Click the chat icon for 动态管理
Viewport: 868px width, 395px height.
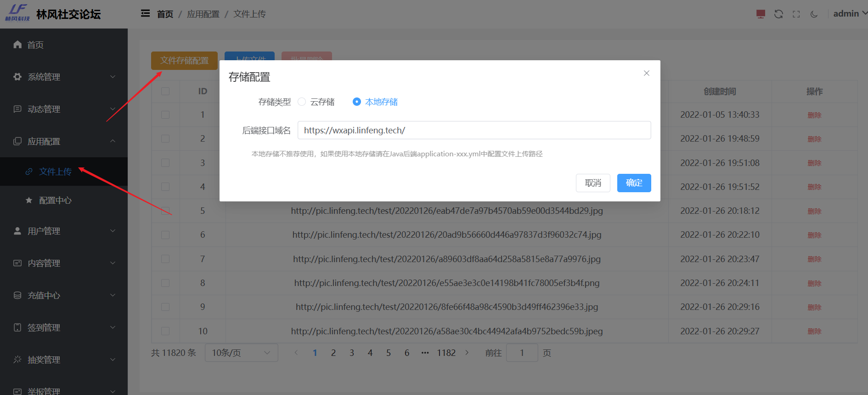tap(17, 109)
